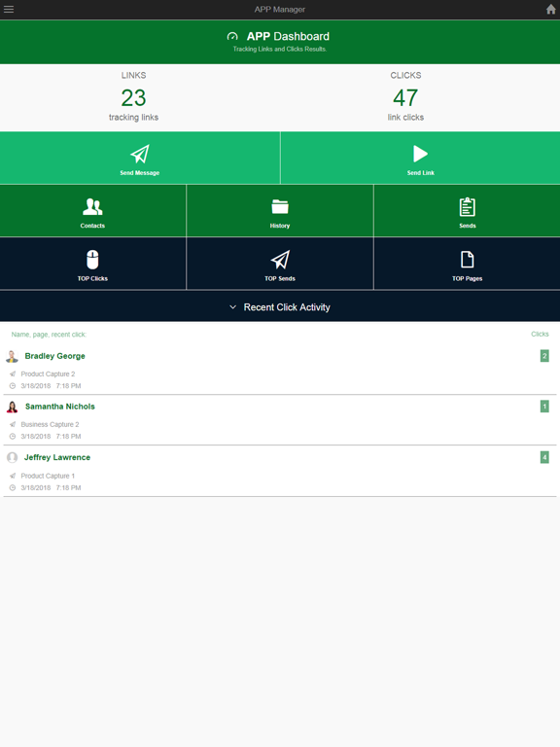Click Bradley George's click count badge 2
560x747 pixels.
(544, 356)
